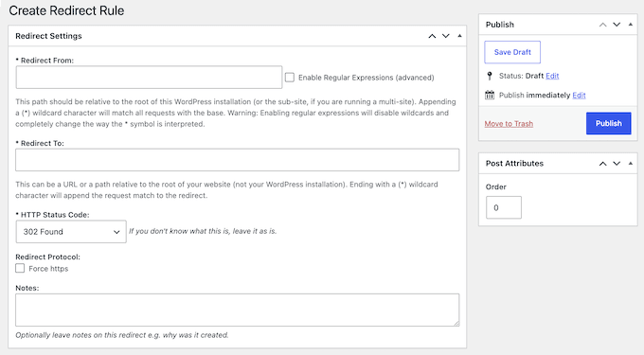Move Redirect Settings panel down

pyautogui.click(x=446, y=36)
